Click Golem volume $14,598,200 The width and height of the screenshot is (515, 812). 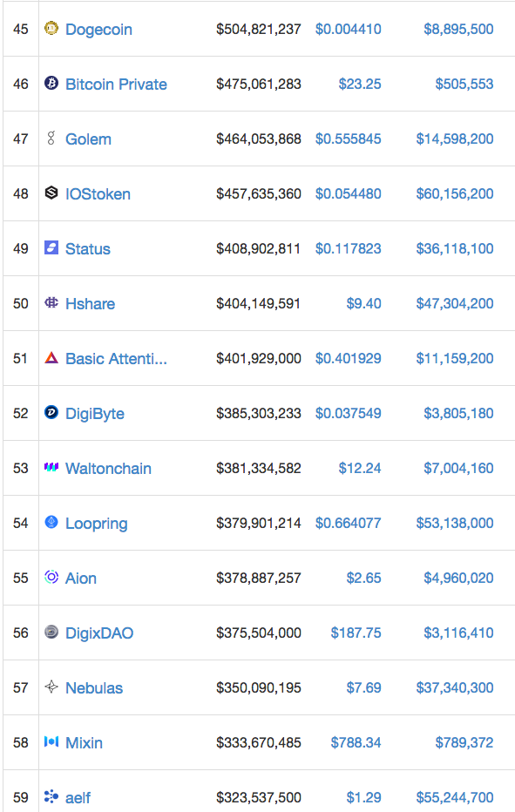455,139
